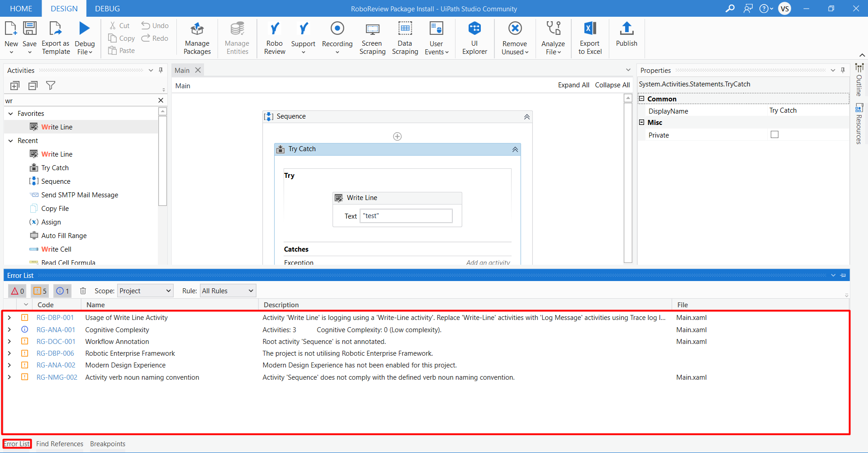Open the Find References tab
Screen dimensions: 868x453
pyautogui.click(x=60, y=444)
